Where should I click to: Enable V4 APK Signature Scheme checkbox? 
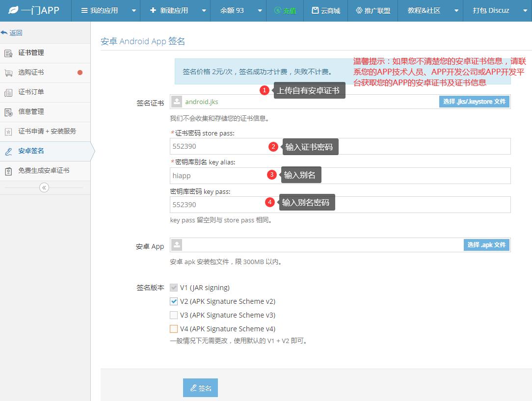coord(174,329)
